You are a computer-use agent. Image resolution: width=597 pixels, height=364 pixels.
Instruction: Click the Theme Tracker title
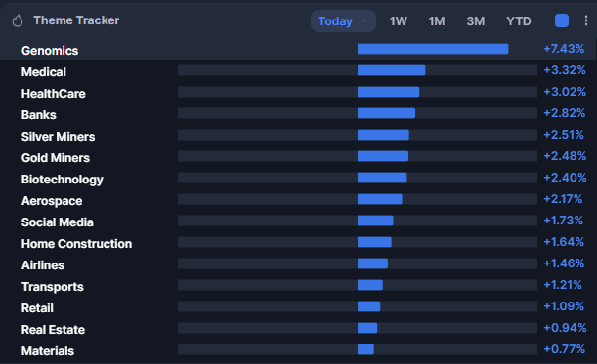(x=76, y=20)
